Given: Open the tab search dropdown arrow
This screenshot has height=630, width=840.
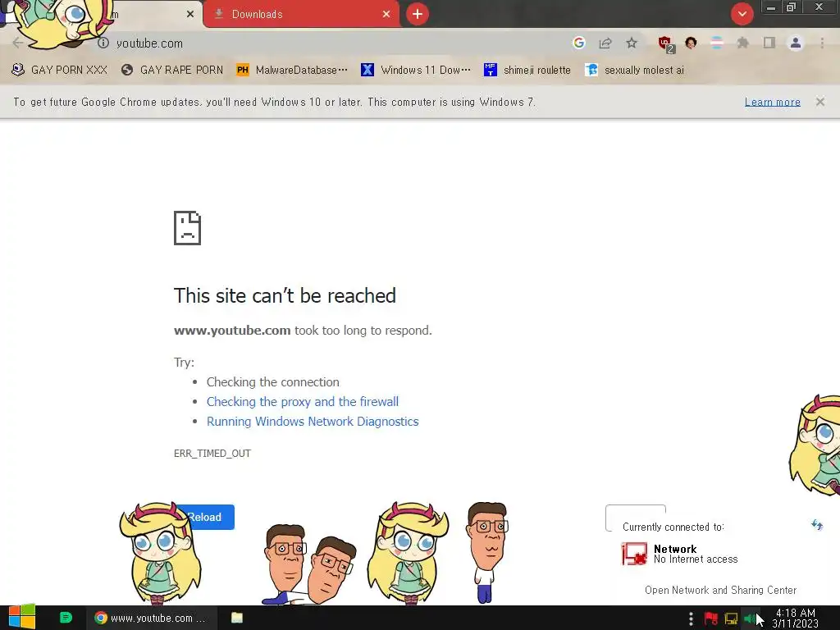Looking at the screenshot, I should tap(742, 14).
